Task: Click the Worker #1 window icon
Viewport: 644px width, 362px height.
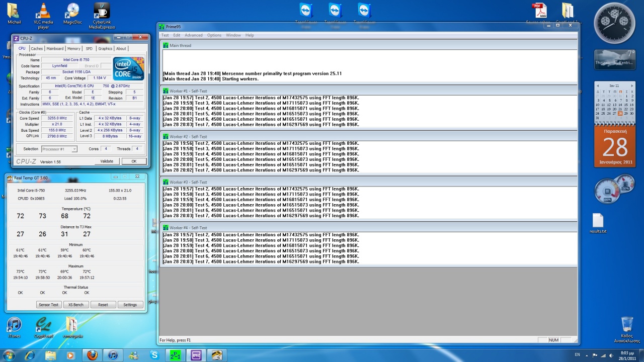Action: point(166,91)
